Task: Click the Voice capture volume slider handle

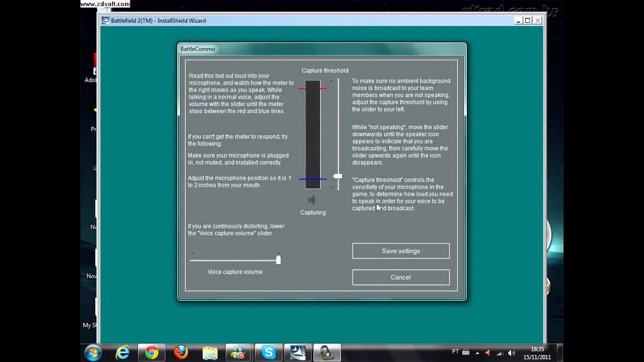Action: [x=278, y=259]
